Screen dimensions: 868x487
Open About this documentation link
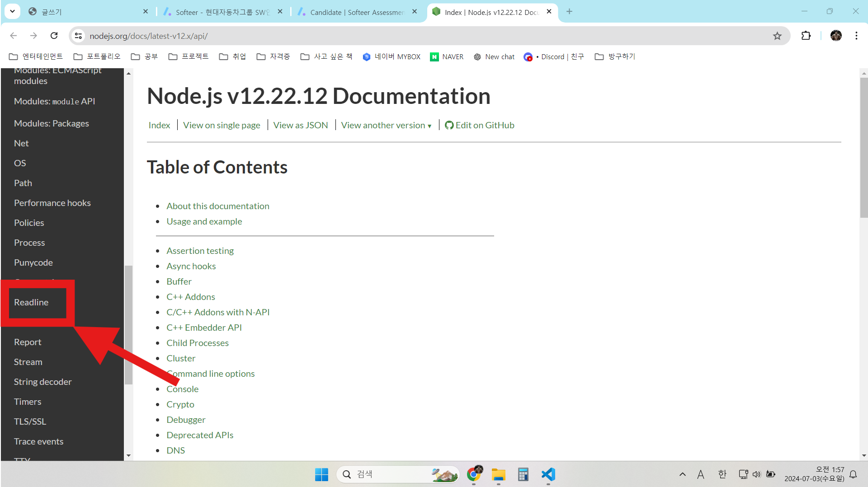click(x=218, y=206)
